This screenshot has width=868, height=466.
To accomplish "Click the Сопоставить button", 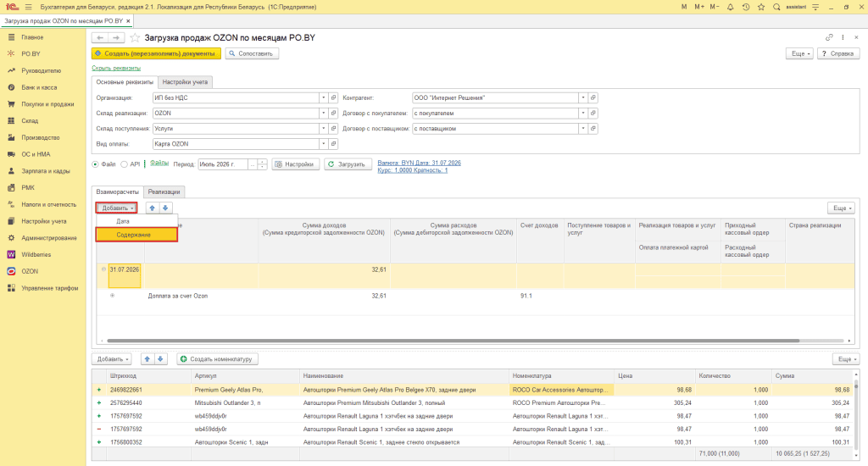I will [252, 53].
